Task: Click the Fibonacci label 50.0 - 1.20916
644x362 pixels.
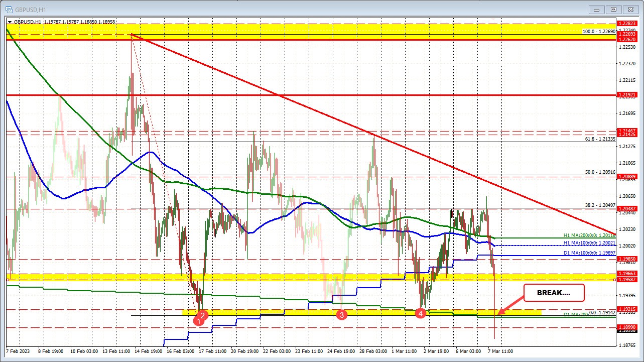Action: point(600,172)
